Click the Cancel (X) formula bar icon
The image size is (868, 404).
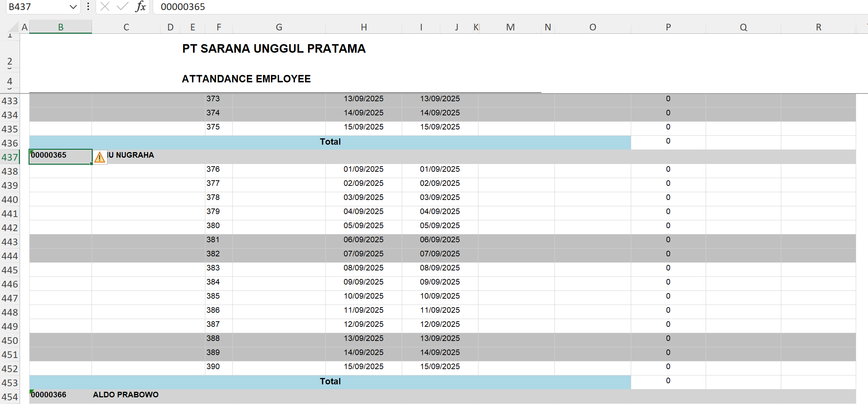click(105, 7)
